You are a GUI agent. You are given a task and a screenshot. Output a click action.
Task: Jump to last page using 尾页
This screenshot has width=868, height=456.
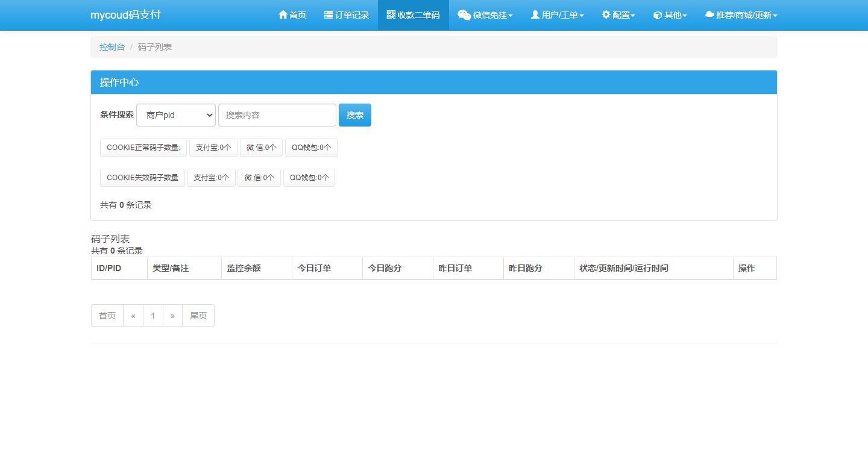coord(198,315)
